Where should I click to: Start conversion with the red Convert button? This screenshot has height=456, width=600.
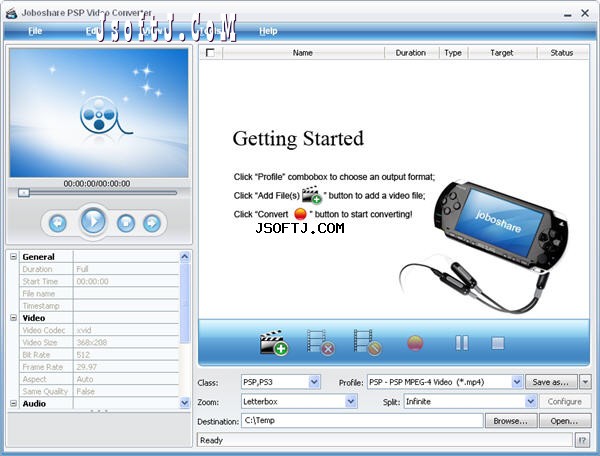(x=415, y=343)
